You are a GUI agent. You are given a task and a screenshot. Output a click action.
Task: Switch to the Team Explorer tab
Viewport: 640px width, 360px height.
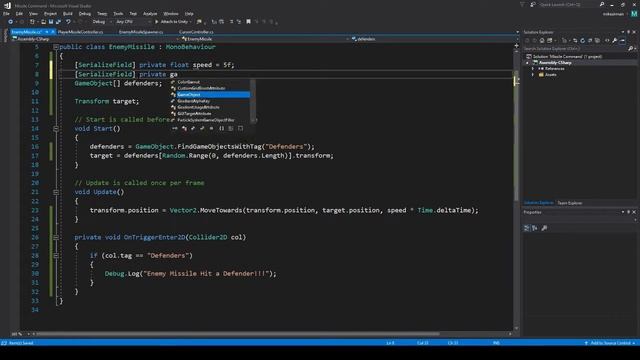click(x=570, y=203)
